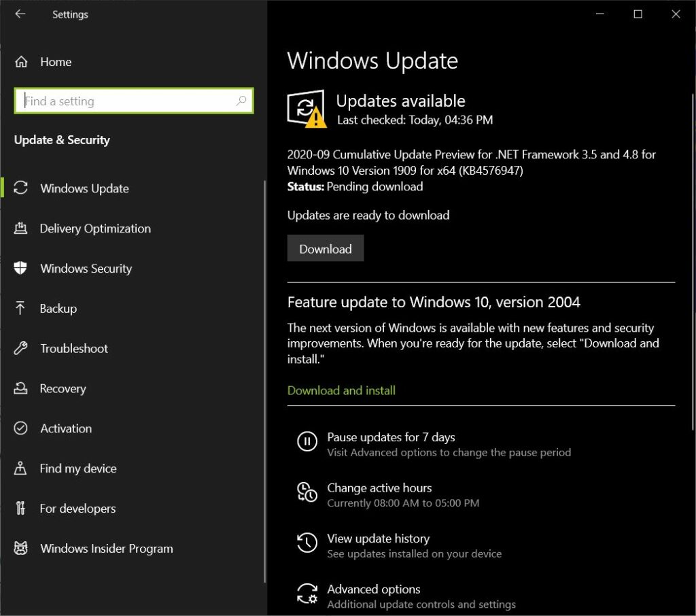Click the Download button
The image size is (696, 616).
[326, 248]
